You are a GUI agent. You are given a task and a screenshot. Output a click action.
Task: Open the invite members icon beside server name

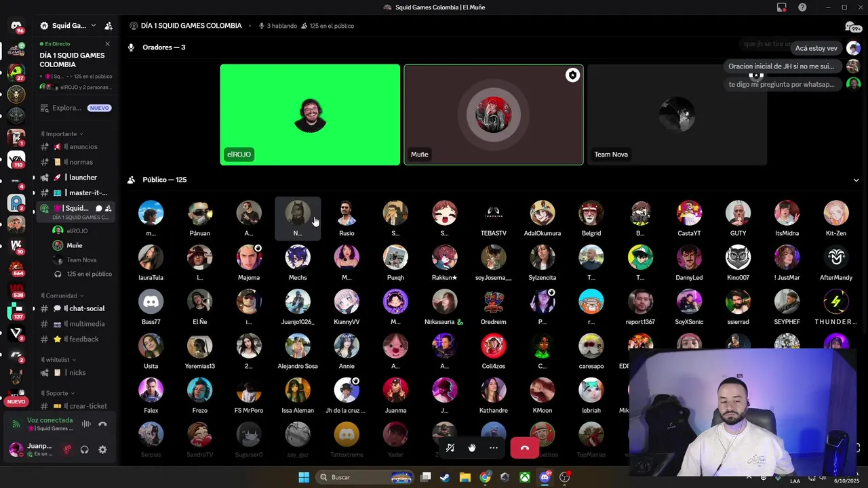point(108,26)
